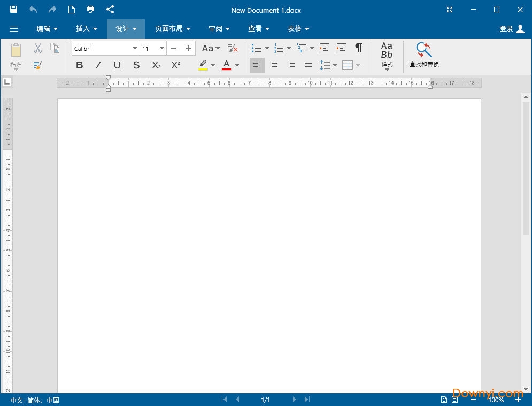Open the 样式 styles gallery

pos(387,56)
